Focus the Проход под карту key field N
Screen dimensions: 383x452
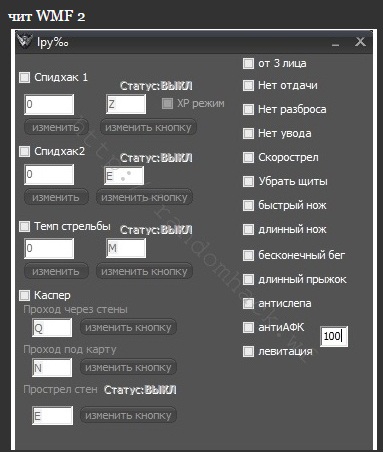(x=52, y=368)
